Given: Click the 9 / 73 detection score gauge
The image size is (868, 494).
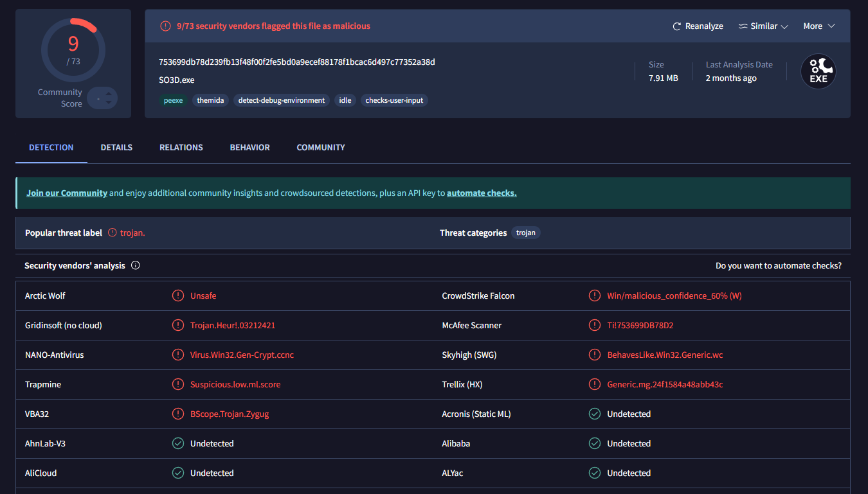Looking at the screenshot, I should (x=73, y=50).
